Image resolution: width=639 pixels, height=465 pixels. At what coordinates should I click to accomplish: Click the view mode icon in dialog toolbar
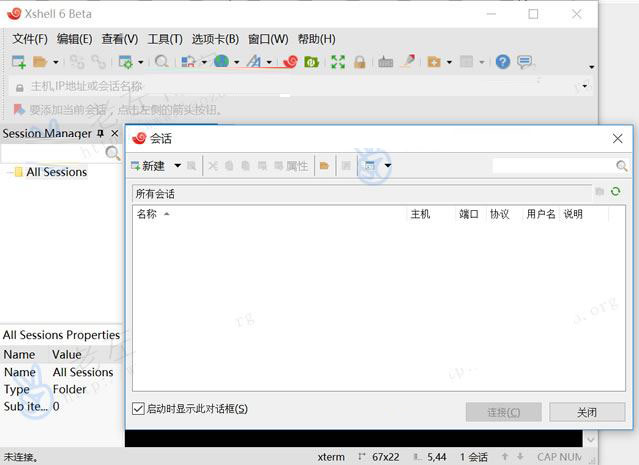370,165
